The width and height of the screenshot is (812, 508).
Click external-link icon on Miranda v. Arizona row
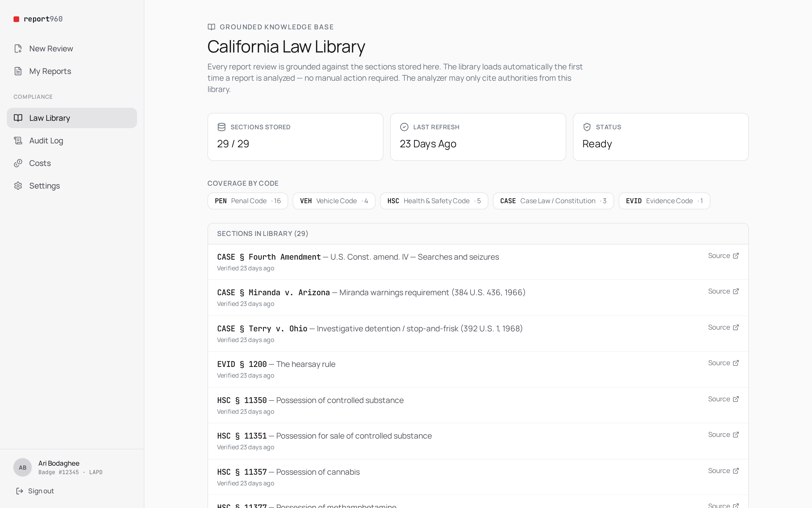coord(736,291)
